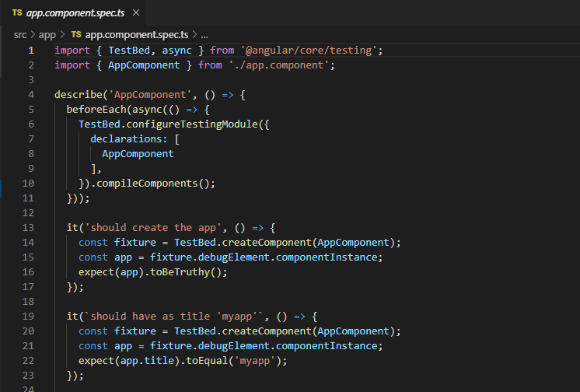Click 'toEqual' on line 22
Viewport: 580px width, 392px height.
[207, 361]
